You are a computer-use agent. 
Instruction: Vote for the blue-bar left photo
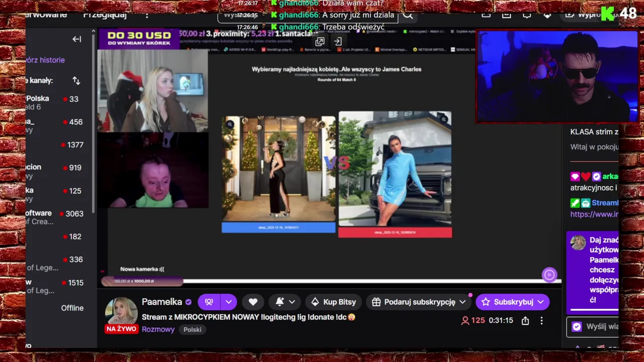tap(278, 228)
